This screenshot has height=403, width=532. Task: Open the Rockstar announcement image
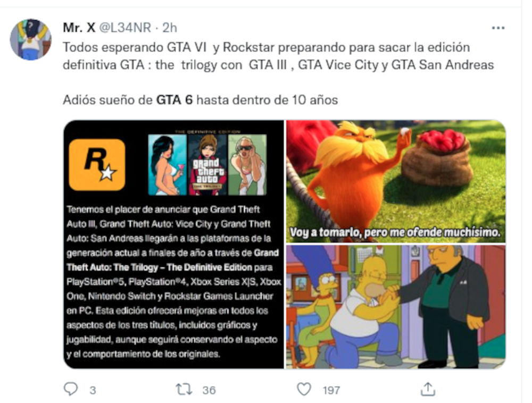(x=174, y=244)
